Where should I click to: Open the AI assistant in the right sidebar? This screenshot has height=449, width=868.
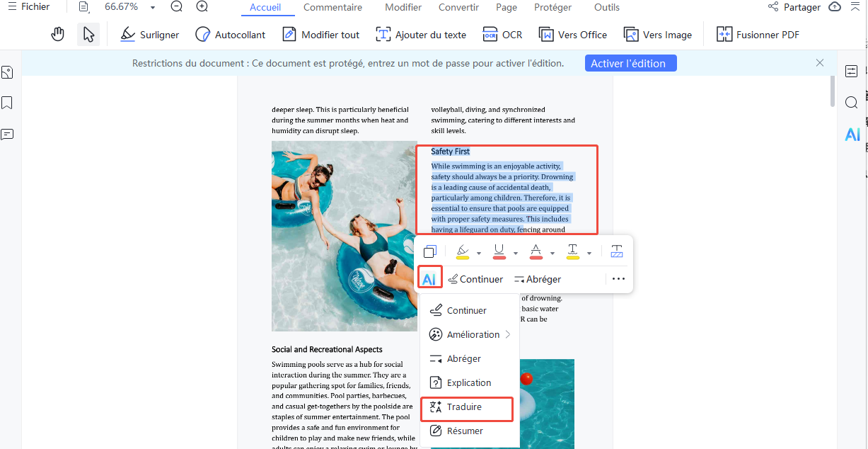[x=852, y=134]
